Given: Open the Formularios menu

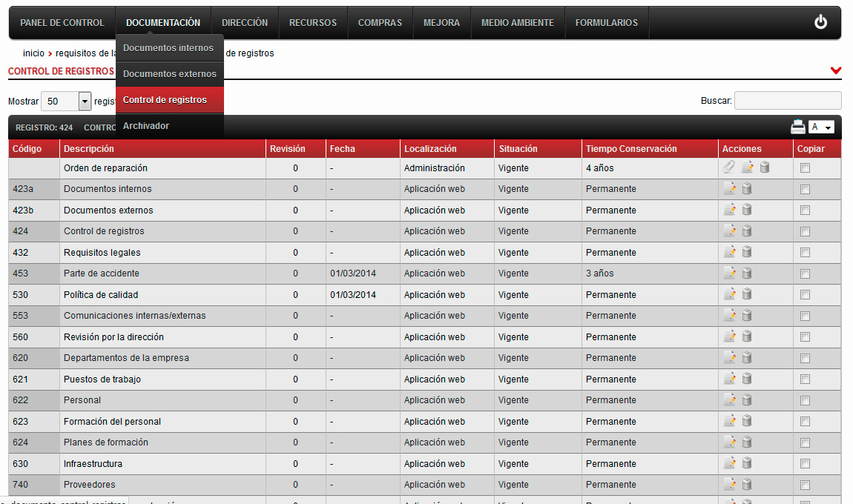Looking at the screenshot, I should [607, 23].
